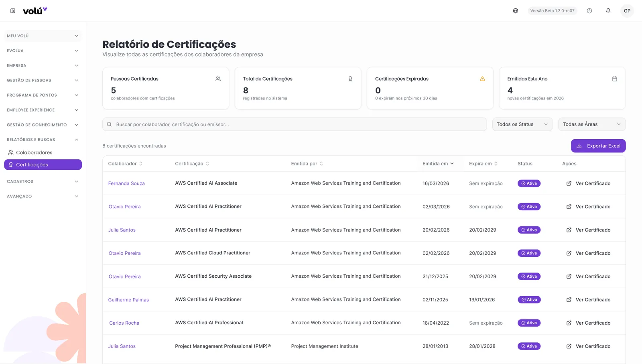Image resolution: width=642 pixels, height=364 pixels.
Task: Collapse the RELATÓRIOS E BUSCAS section
Action: [43, 140]
